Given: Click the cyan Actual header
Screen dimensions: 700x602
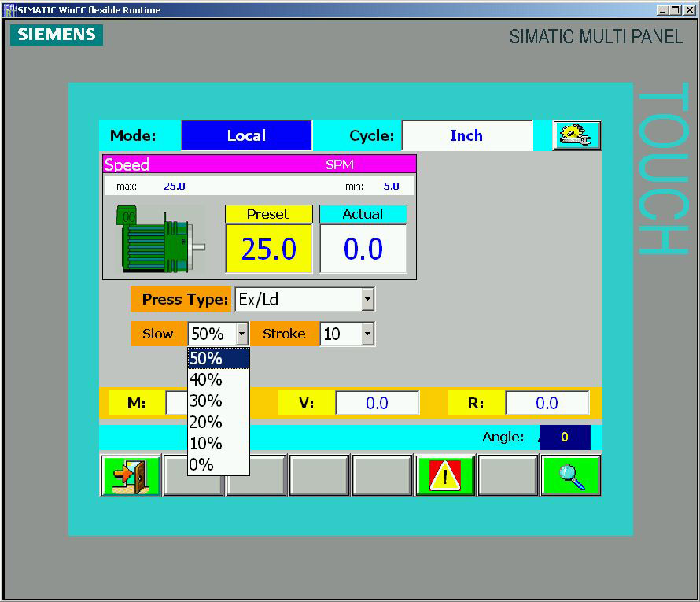Looking at the screenshot, I should coord(363,214).
